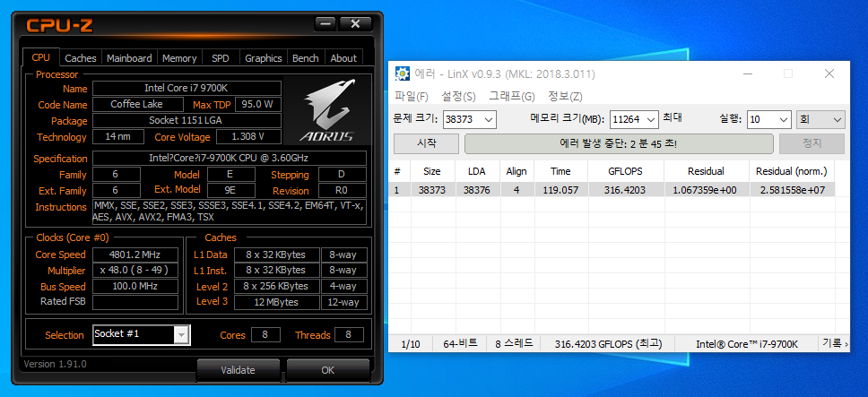Select the 1.067359e+00 residual cell
The image size is (868, 397).
tap(706, 190)
